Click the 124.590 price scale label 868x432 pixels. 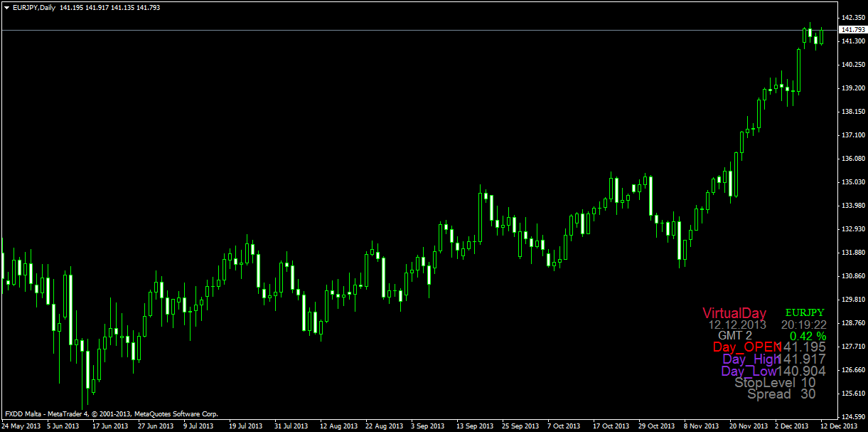(x=852, y=416)
